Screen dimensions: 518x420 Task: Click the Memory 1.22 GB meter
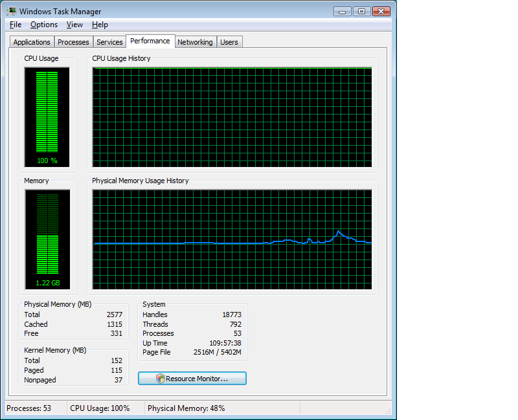(47, 239)
